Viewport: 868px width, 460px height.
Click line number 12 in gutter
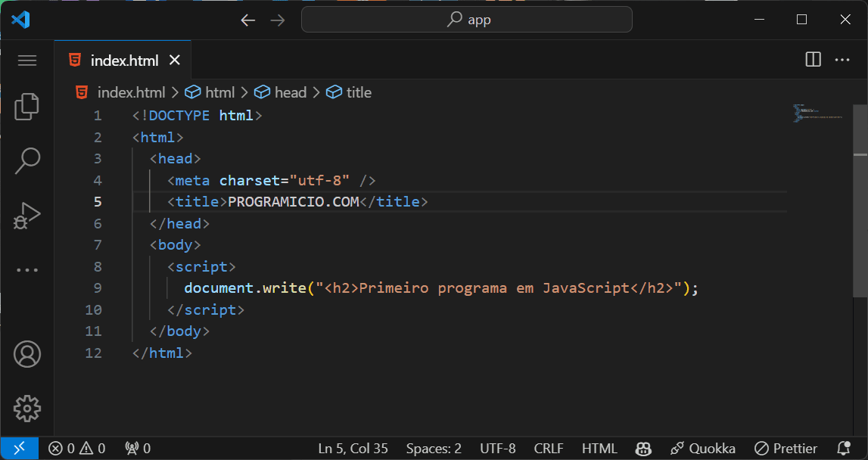94,353
